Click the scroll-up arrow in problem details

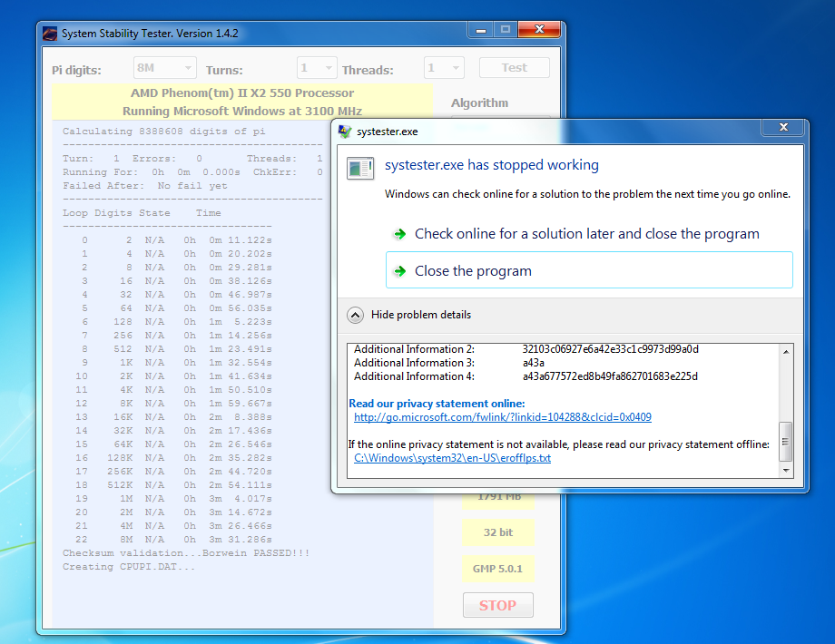786,352
